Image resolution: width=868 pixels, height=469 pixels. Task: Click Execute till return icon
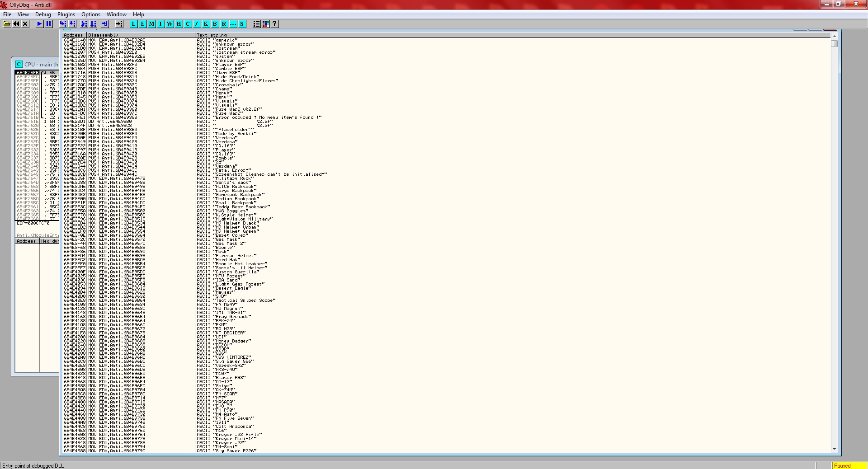coord(105,24)
